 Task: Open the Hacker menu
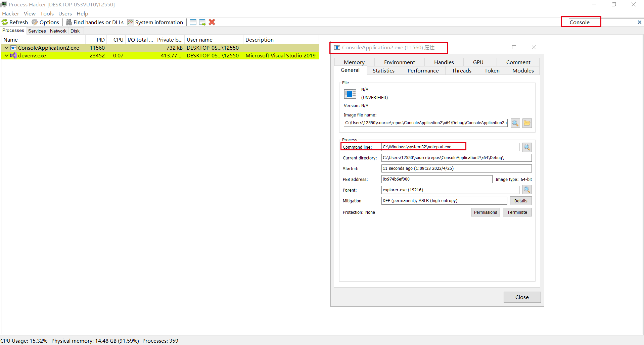pyautogui.click(x=10, y=13)
